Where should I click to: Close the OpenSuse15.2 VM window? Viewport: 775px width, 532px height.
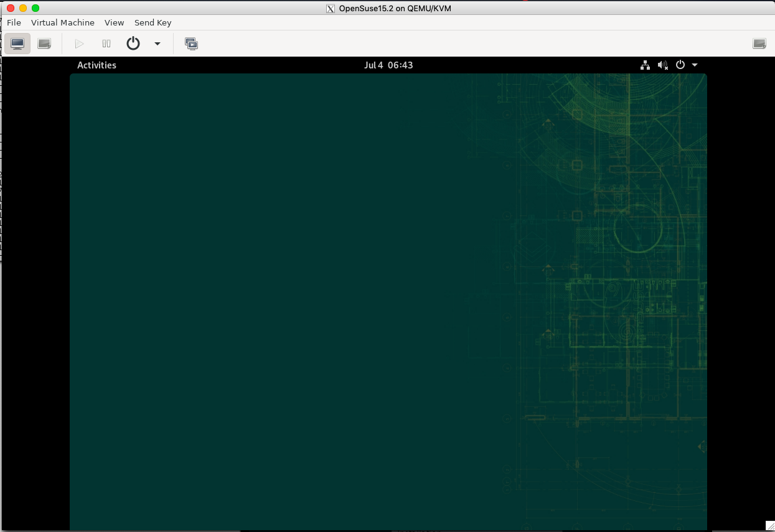[x=11, y=8]
